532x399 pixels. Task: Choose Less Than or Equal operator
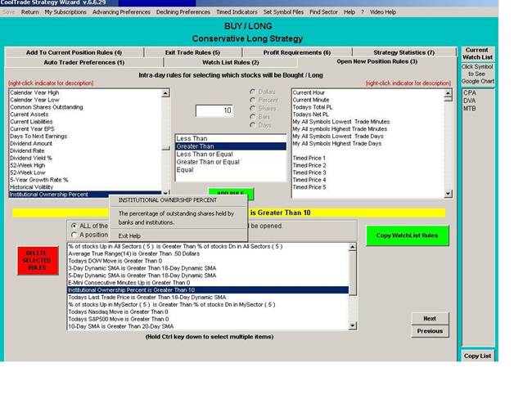(x=231, y=154)
